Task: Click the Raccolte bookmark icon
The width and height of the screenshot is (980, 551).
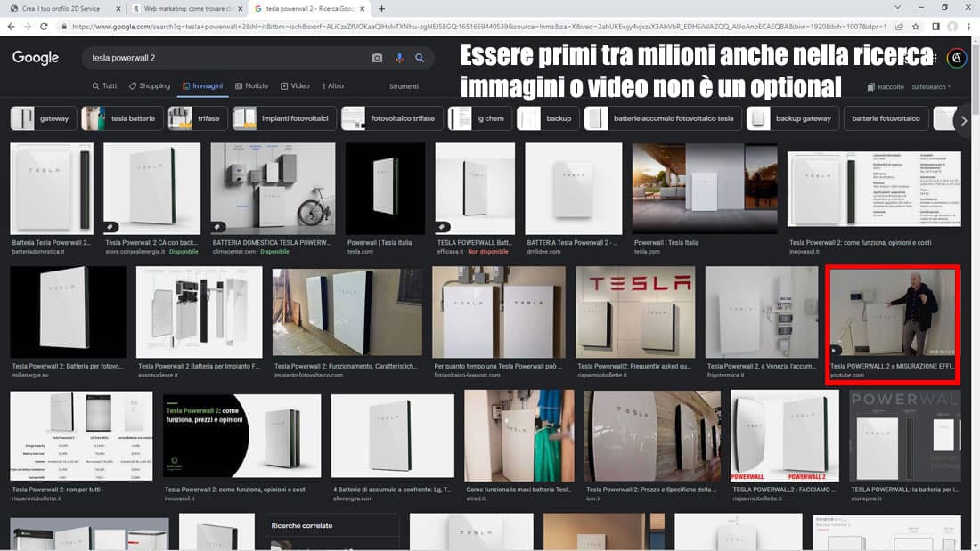Action: tap(870, 87)
